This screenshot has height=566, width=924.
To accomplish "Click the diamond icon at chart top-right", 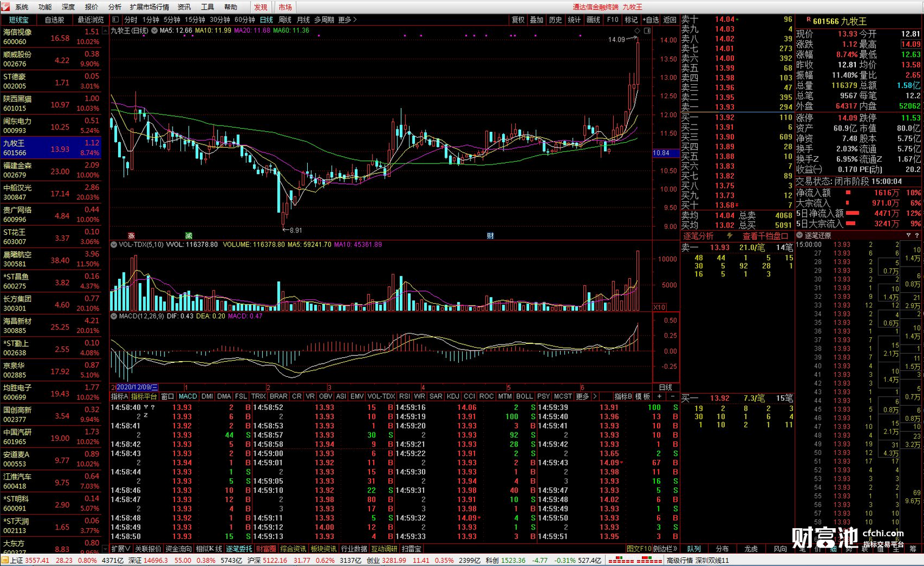I will 637,30.
